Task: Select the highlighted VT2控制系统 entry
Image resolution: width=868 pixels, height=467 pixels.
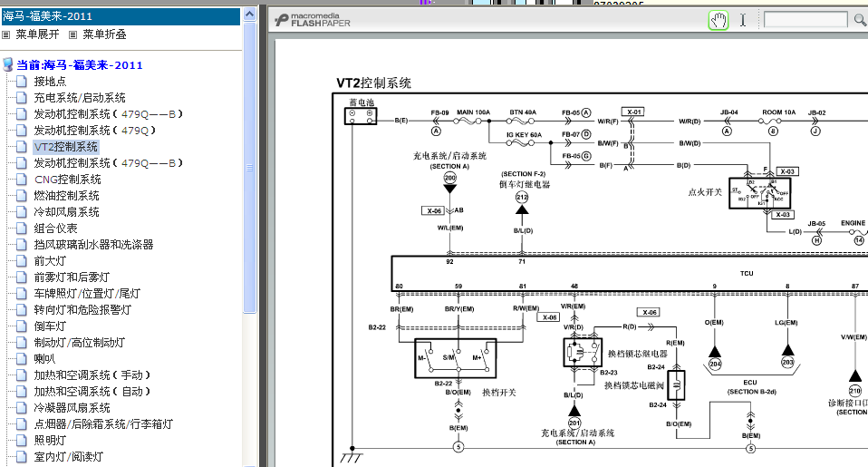Action: 65,147
